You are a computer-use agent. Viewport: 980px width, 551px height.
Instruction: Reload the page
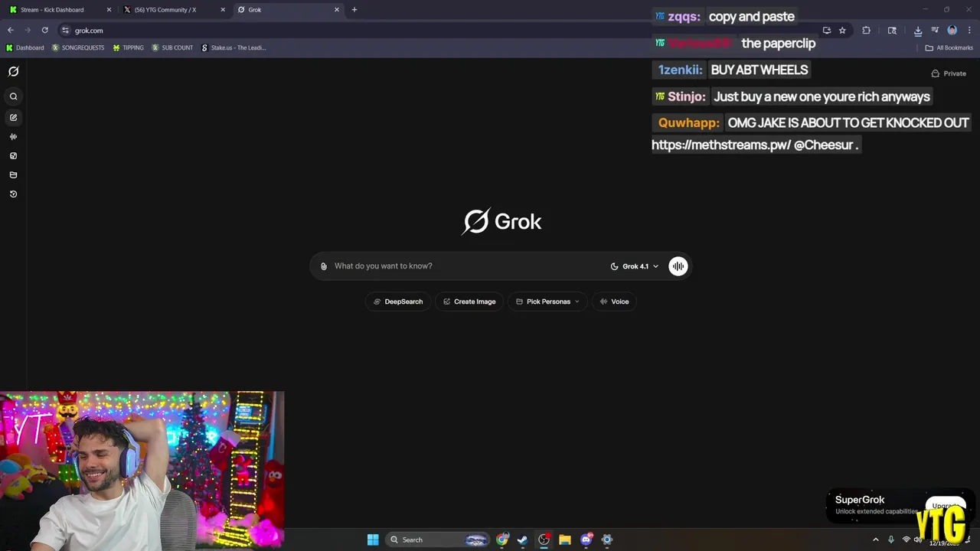click(x=44, y=31)
